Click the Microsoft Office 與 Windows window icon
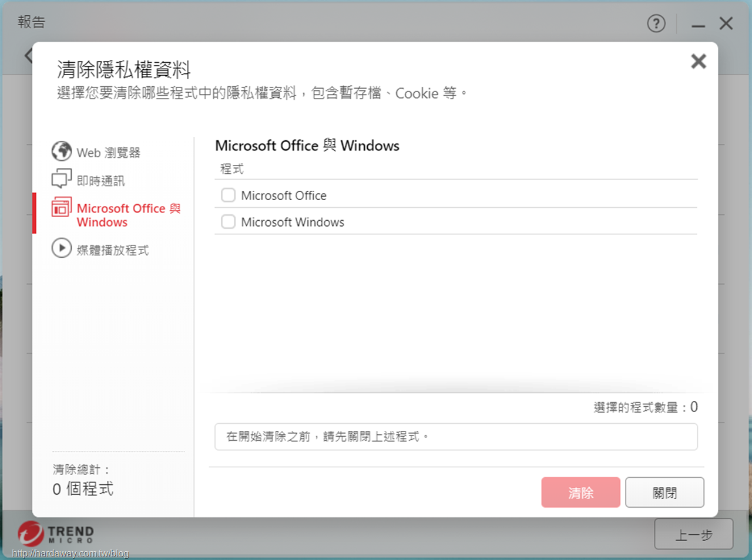The image size is (752, 560). [x=62, y=207]
